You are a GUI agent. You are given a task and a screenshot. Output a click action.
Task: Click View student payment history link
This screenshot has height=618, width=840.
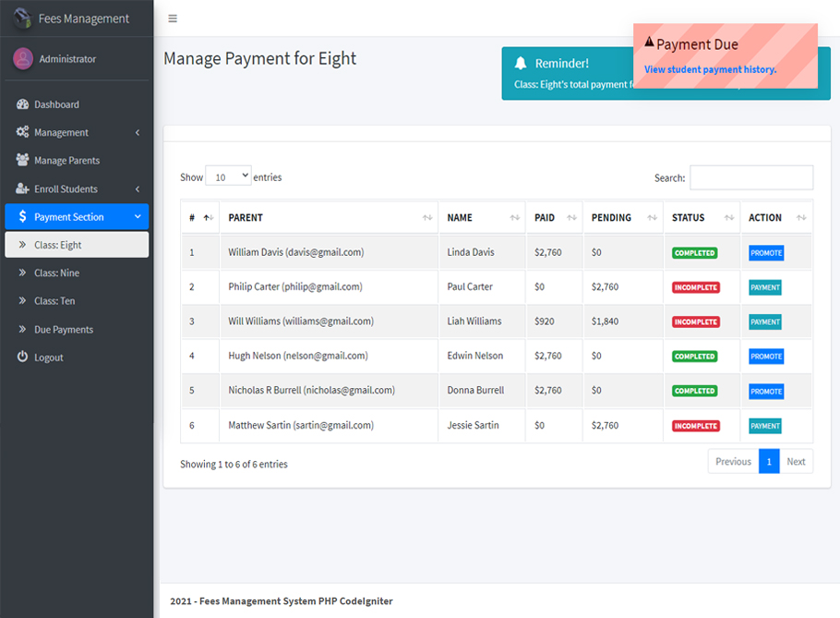tap(711, 69)
